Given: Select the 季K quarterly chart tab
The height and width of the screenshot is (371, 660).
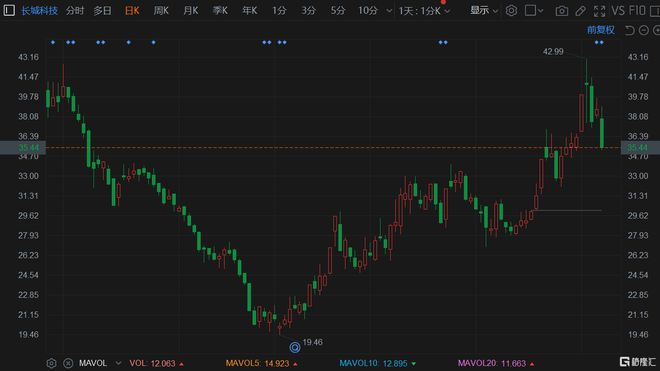Looking at the screenshot, I should [220, 11].
